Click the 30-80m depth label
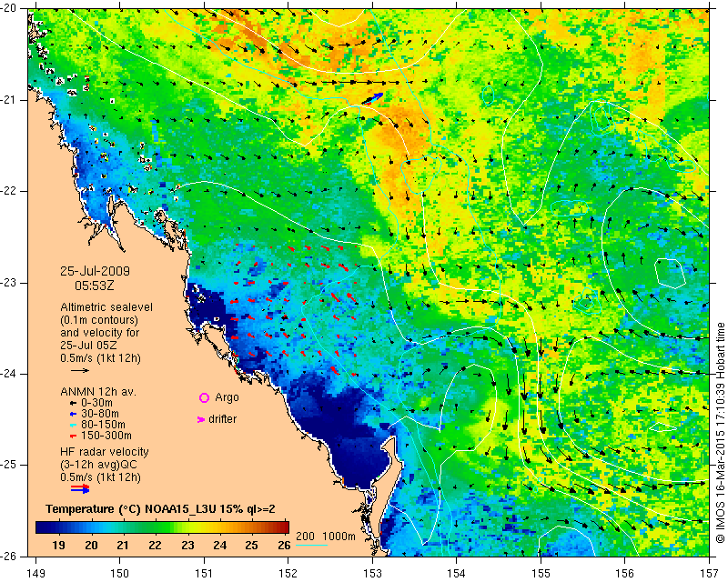The height and width of the screenshot is (582, 728). pyautogui.click(x=100, y=414)
